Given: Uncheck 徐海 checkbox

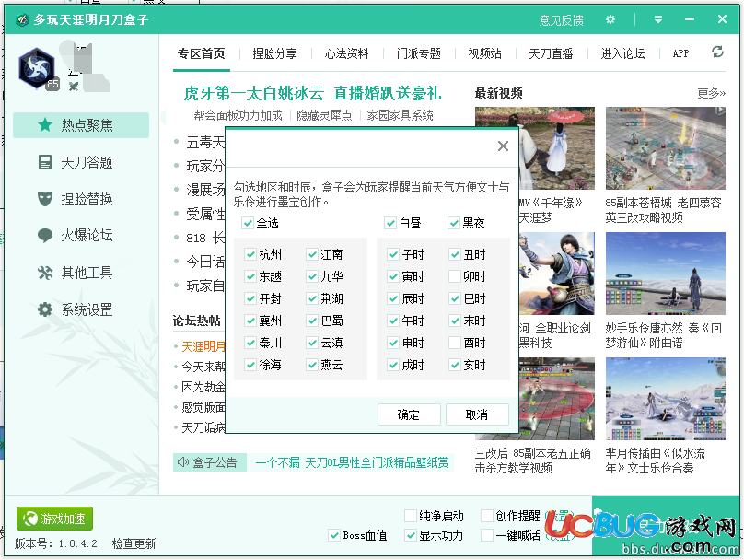Looking at the screenshot, I should tap(250, 365).
